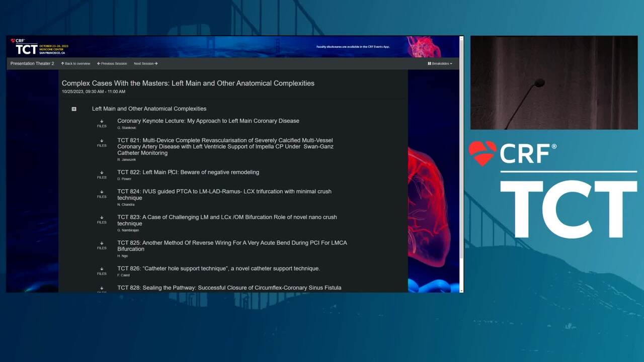Click the faculty disclosures notice text
This screenshot has height=362, width=644.
(353, 47)
